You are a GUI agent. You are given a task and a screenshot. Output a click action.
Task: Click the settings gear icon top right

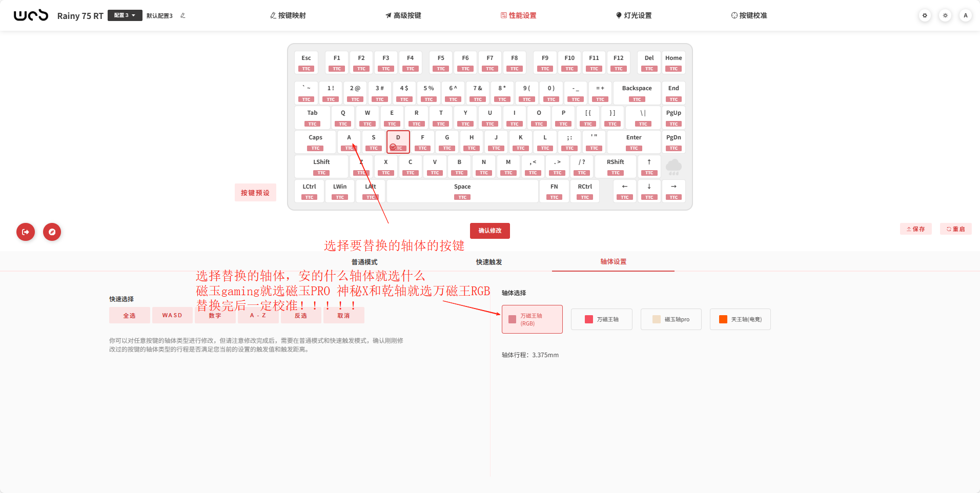point(925,15)
